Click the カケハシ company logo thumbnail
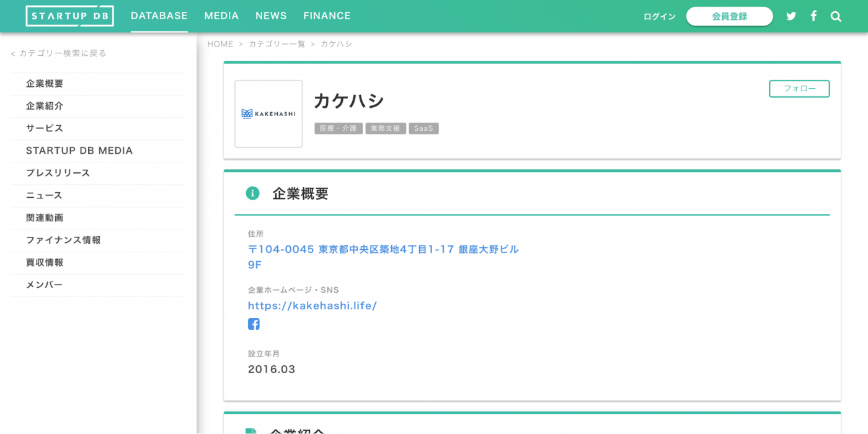Image resolution: width=868 pixels, height=434 pixels. (x=268, y=113)
